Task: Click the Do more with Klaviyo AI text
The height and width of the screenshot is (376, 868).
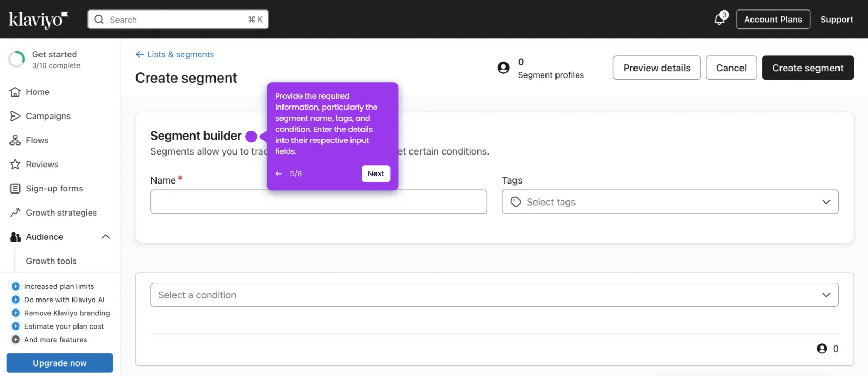Action: [x=64, y=300]
